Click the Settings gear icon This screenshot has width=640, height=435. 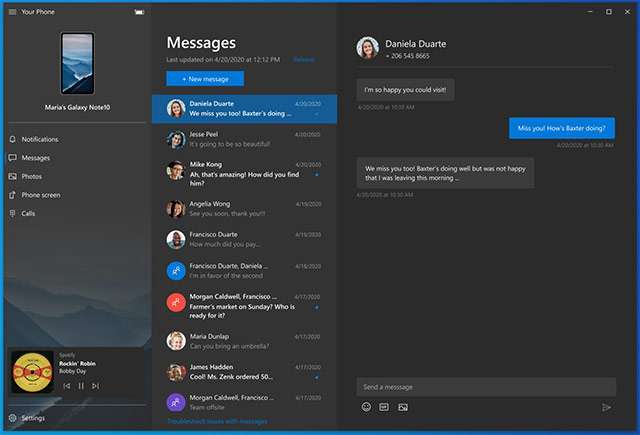13,418
